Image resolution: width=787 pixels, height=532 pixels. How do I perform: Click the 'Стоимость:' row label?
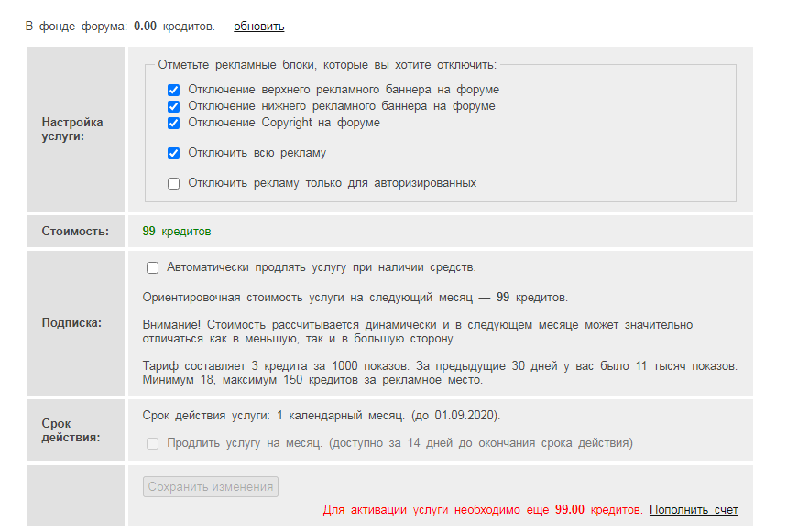pyautogui.click(x=75, y=232)
